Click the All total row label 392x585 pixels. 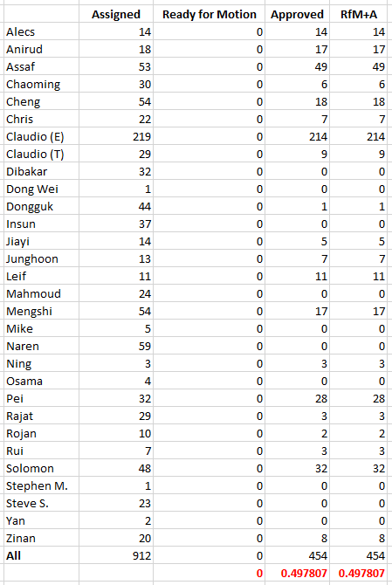click(41, 555)
